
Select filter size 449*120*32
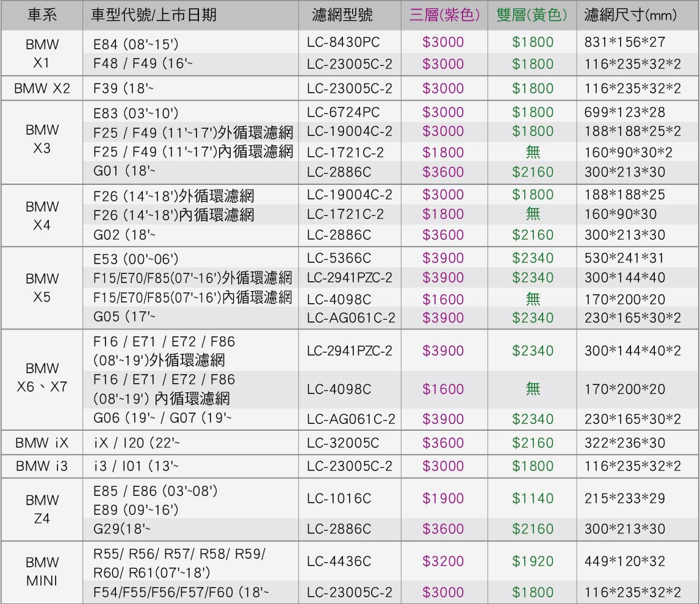coord(625,561)
